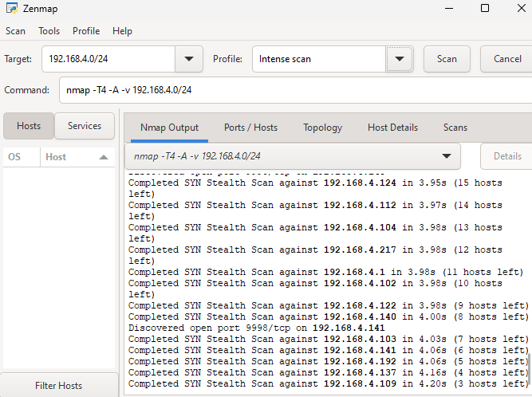
Task: Click the Command input field
Action: [x=296, y=90]
